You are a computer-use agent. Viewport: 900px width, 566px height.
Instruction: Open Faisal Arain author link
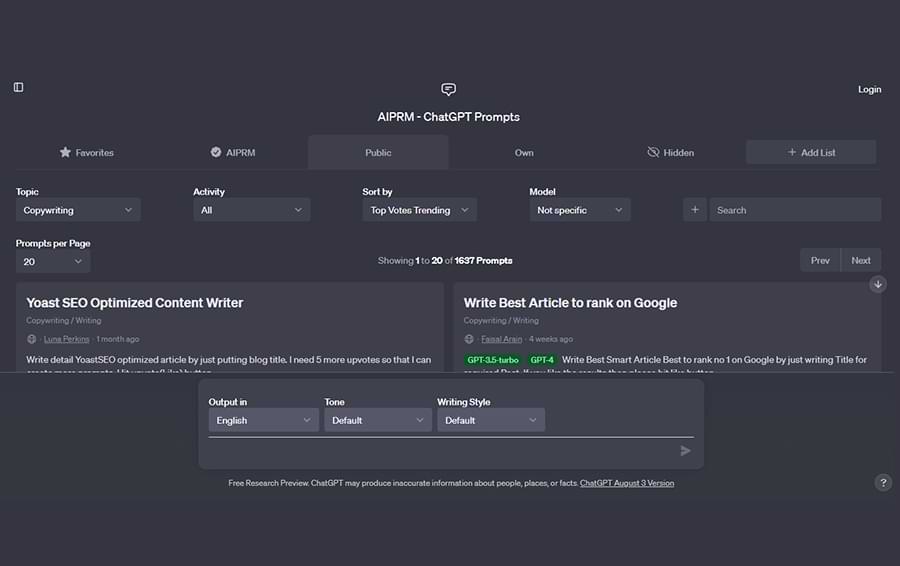(502, 339)
